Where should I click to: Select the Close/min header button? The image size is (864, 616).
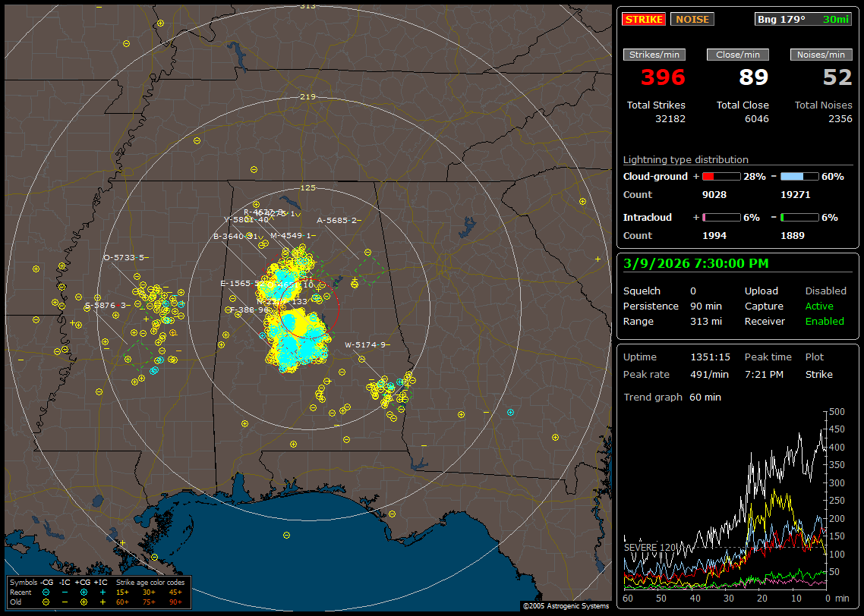(738, 55)
